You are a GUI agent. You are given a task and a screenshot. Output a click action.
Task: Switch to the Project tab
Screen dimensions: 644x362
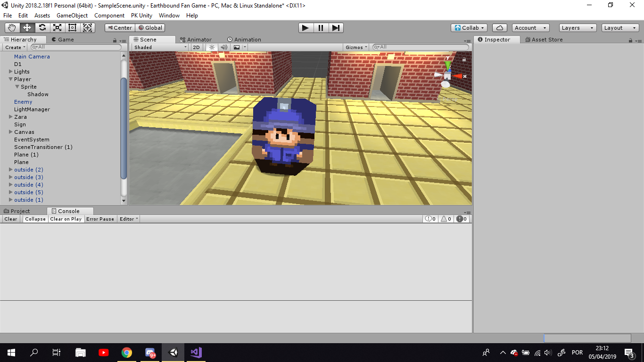coord(17,211)
